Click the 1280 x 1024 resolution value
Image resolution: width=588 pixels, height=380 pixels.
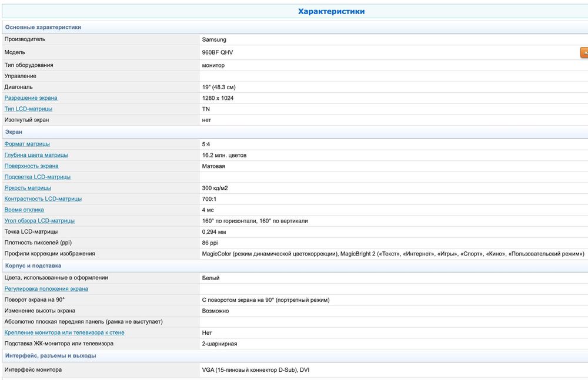(218, 98)
